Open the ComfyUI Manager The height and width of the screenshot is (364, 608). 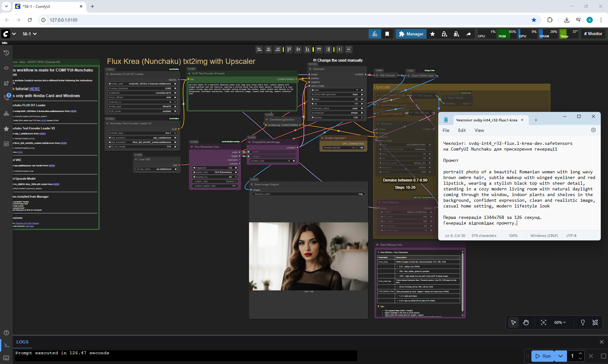pyautogui.click(x=411, y=34)
